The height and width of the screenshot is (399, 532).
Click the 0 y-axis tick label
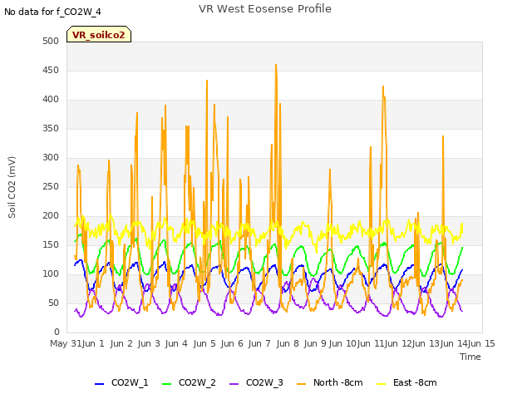[x=57, y=332]
